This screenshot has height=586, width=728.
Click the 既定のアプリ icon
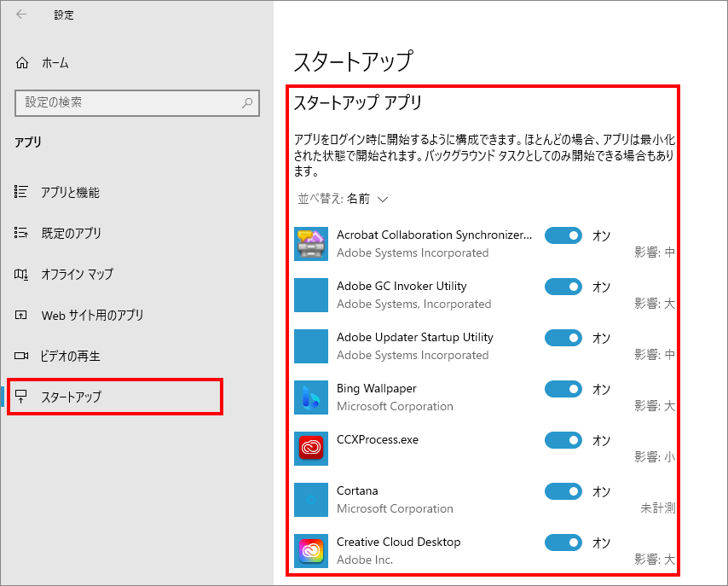click(x=21, y=232)
